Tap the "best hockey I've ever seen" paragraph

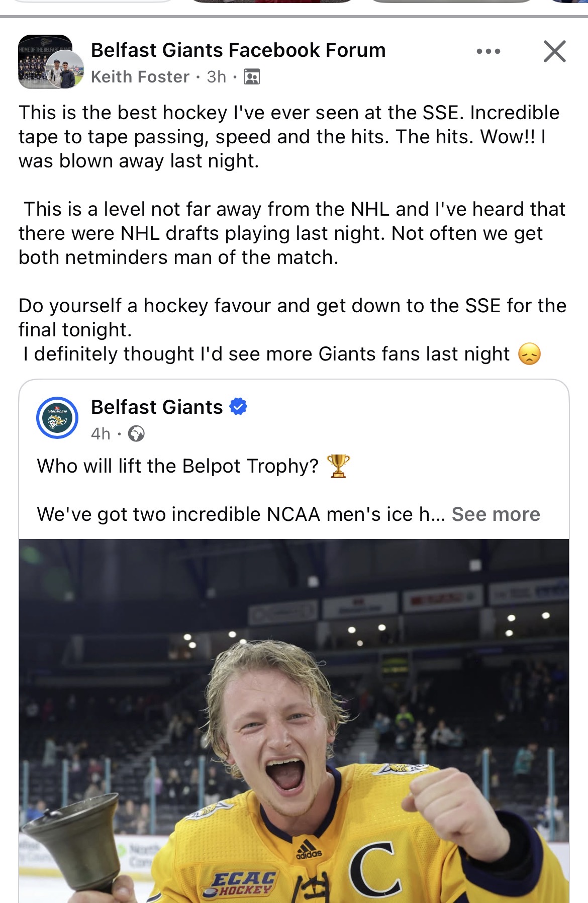[288, 137]
